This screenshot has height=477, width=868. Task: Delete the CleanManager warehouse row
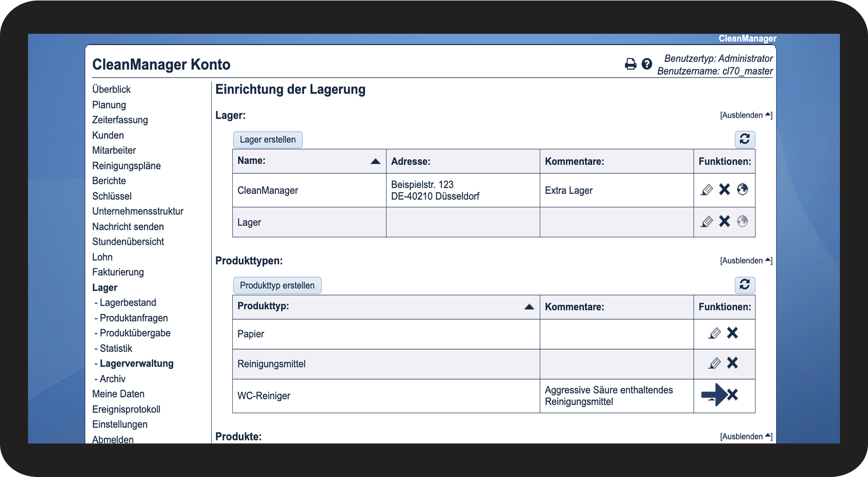(725, 190)
